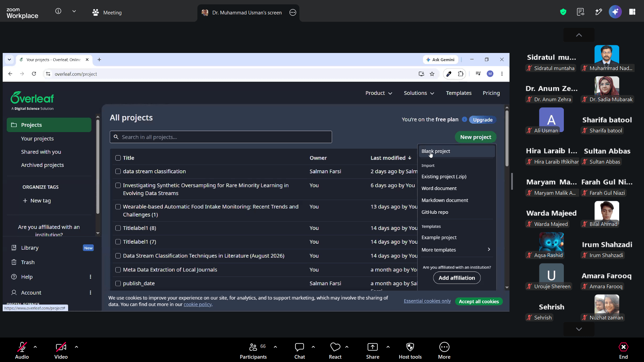644x362 pixels.
Task: Select Example project template
Action: [456, 237]
